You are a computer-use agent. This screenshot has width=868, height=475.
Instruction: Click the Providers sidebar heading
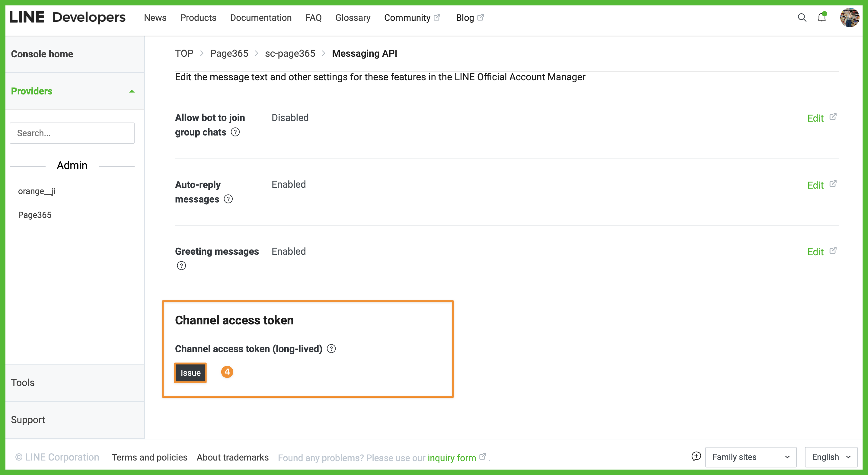(x=32, y=91)
